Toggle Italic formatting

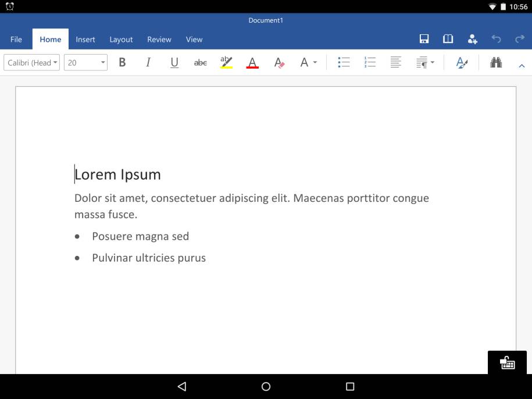[148, 62]
